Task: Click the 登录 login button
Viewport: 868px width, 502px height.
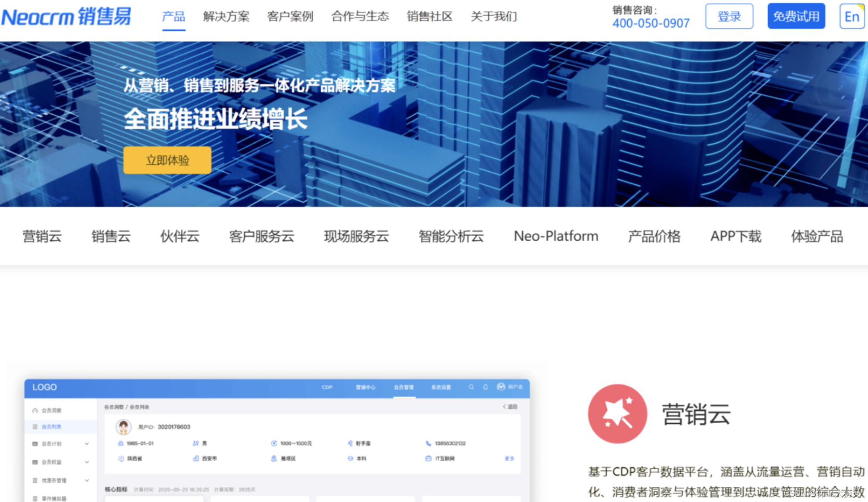Action: click(729, 17)
